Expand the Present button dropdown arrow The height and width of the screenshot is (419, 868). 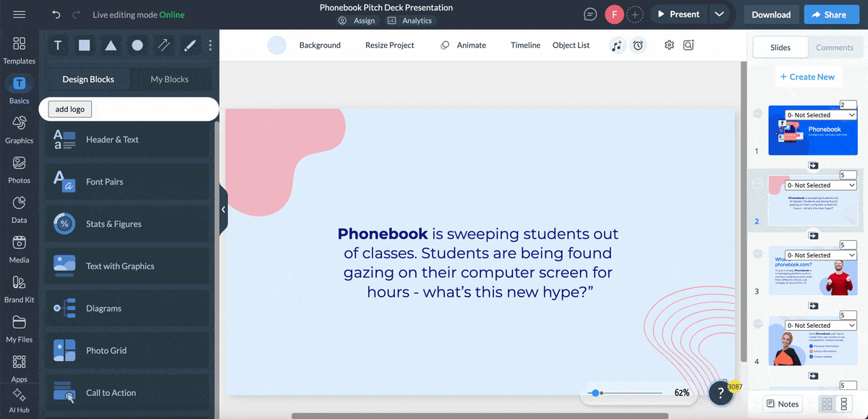(x=720, y=14)
